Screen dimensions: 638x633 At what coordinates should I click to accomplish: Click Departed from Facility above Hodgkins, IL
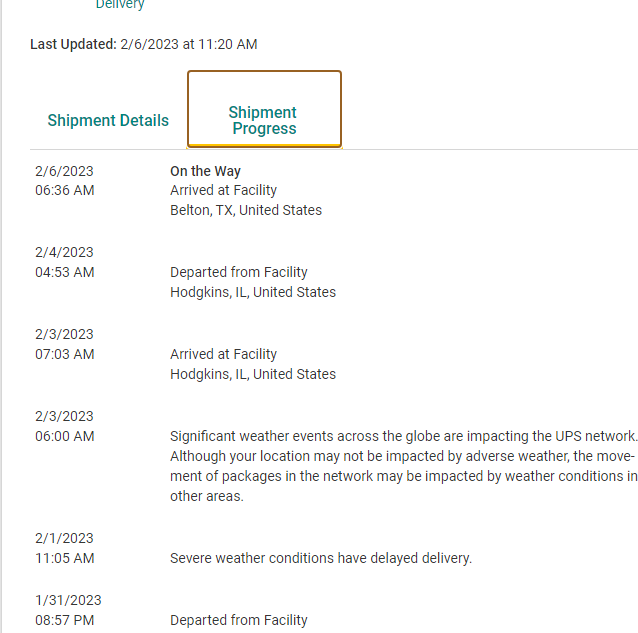(x=239, y=272)
